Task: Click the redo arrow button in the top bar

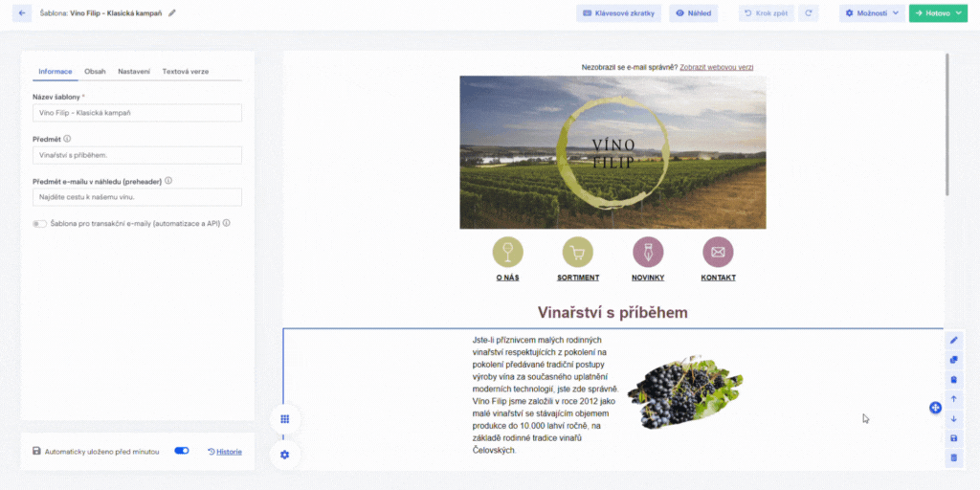Action: [810, 13]
